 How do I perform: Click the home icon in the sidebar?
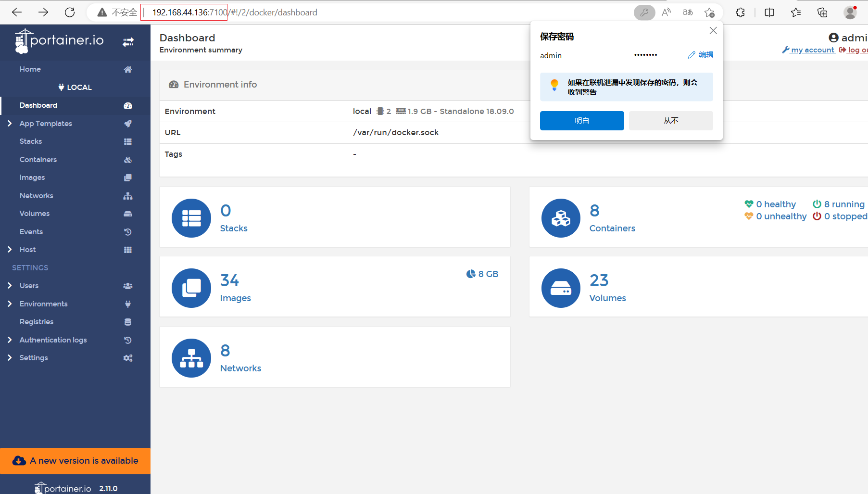point(128,69)
